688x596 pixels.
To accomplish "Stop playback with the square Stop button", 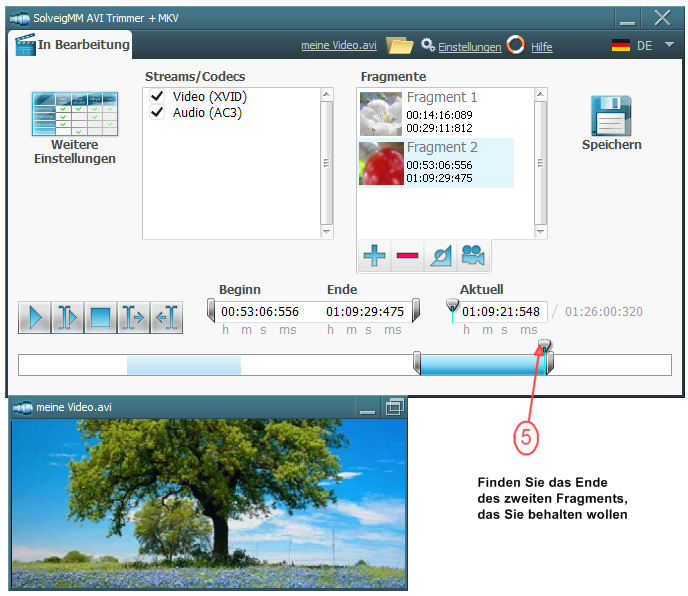I will [x=100, y=317].
